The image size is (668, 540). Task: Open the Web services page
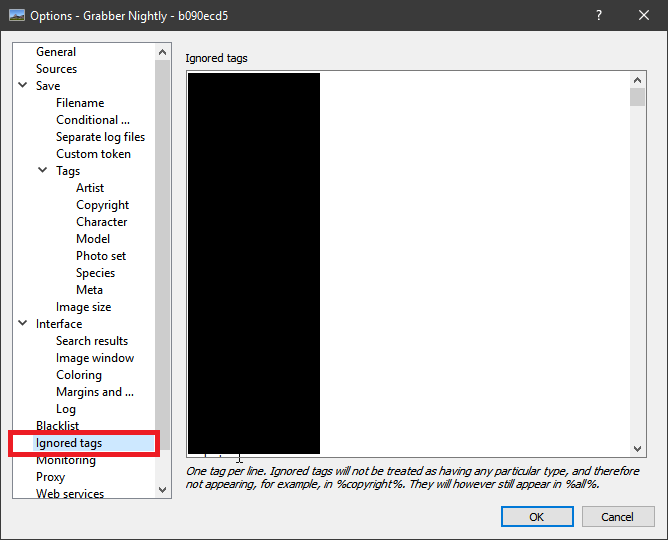pyautogui.click(x=70, y=494)
